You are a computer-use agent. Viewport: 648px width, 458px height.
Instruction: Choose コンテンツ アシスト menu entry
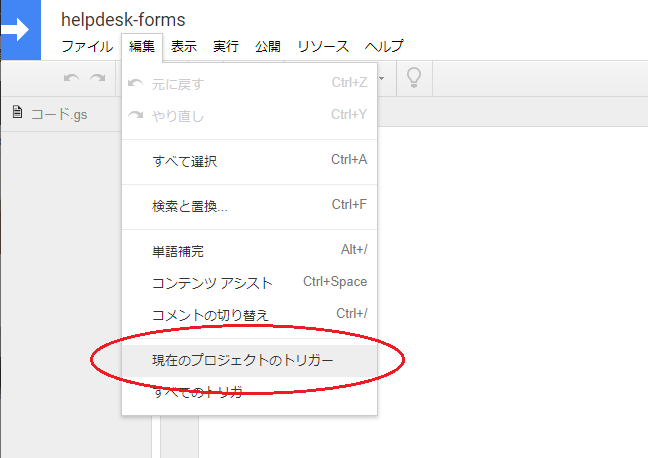(x=250, y=283)
